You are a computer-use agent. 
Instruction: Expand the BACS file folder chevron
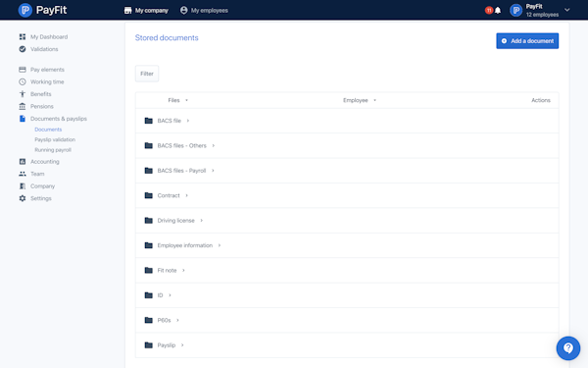coord(188,121)
